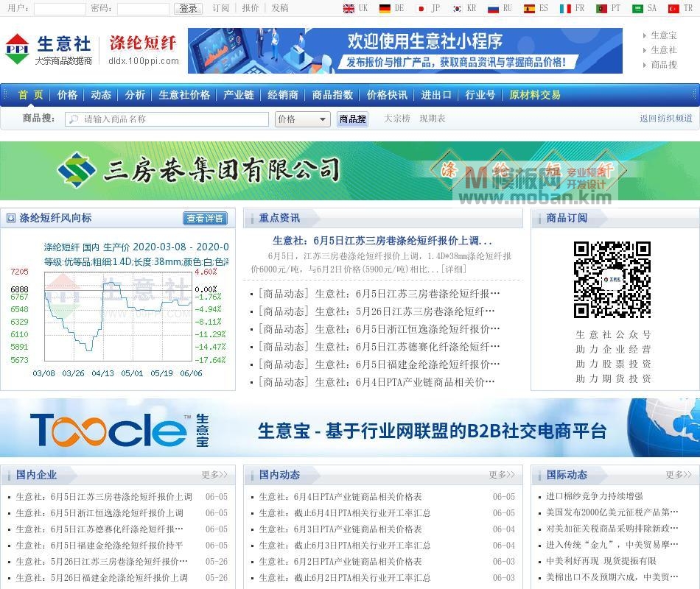Click the [详细] link under headline

pyautogui.click(x=454, y=269)
